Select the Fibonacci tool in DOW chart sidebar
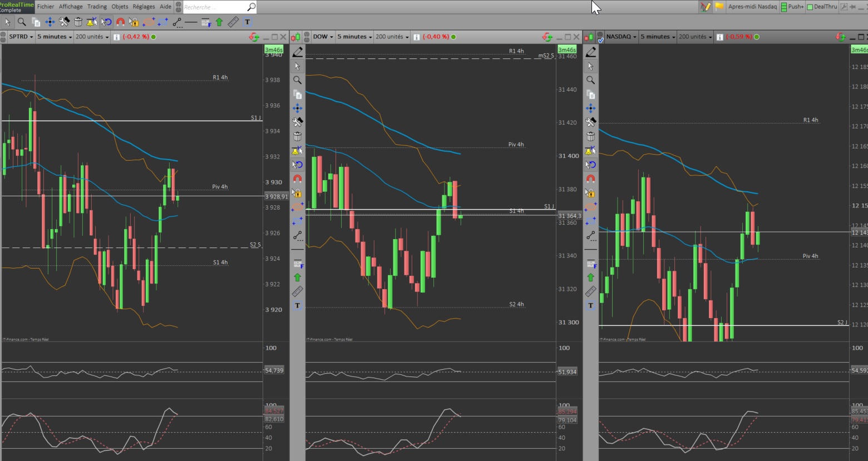Viewport: 868px width, 461px height. [x=298, y=263]
